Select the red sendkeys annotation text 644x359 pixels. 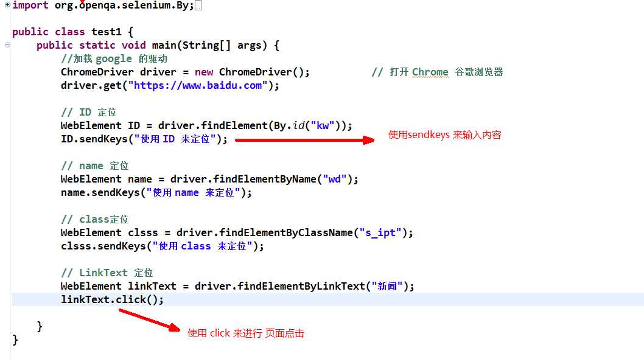tap(445, 134)
